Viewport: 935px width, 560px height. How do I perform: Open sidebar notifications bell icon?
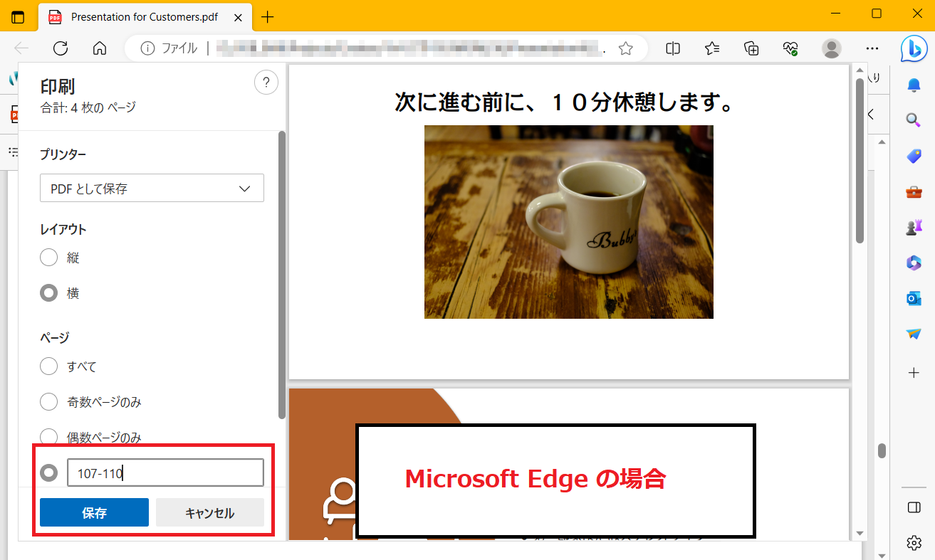click(x=914, y=85)
